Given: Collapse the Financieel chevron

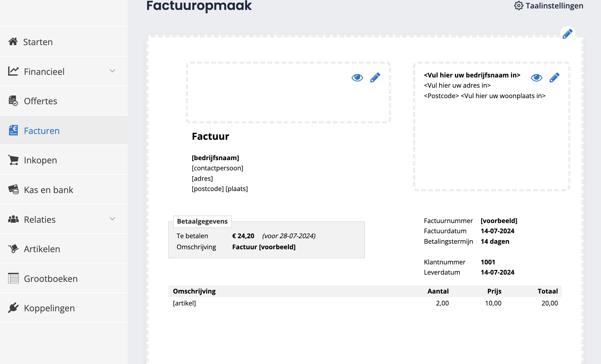Looking at the screenshot, I should pos(113,71).
